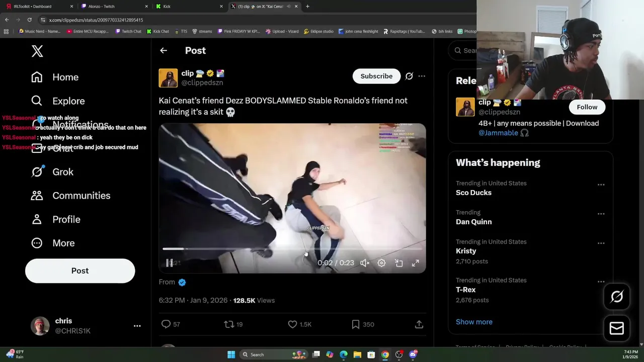
Task: Open the clip author avatar
Action: point(168,78)
